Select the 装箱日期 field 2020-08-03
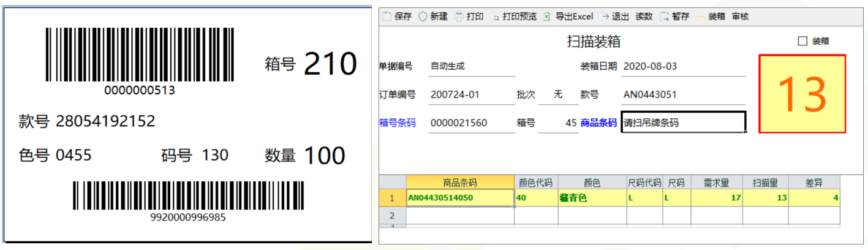This screenshot has width=868, height=250. pos(683,66)
